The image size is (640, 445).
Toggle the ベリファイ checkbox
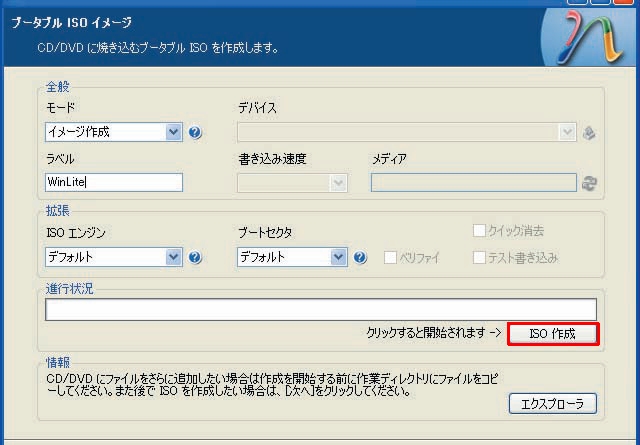(x=390, y=257)
